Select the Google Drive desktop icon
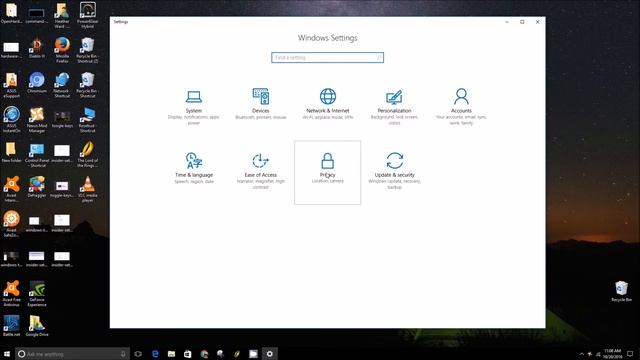This screenshot has width=640, height=360. pos(37,326)
